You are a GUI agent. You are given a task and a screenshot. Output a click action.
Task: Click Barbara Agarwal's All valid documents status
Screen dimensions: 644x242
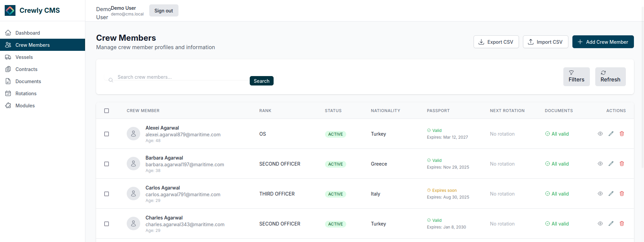coord(557,164)
